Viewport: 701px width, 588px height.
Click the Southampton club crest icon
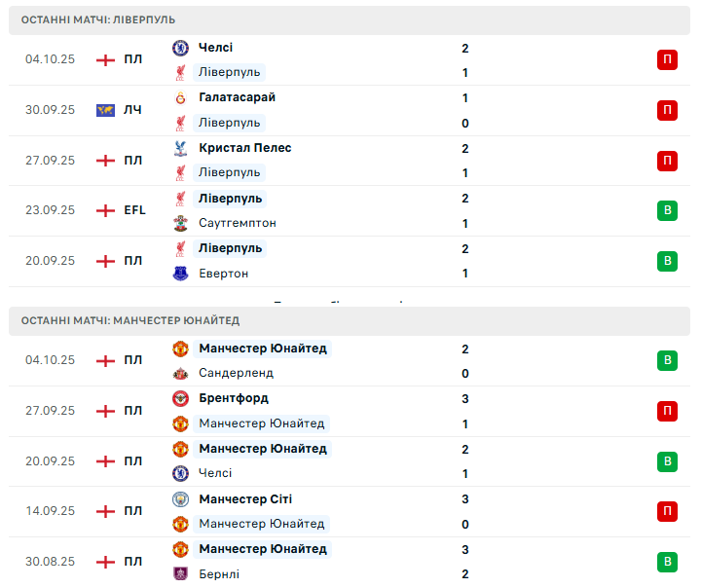point(180,223)
